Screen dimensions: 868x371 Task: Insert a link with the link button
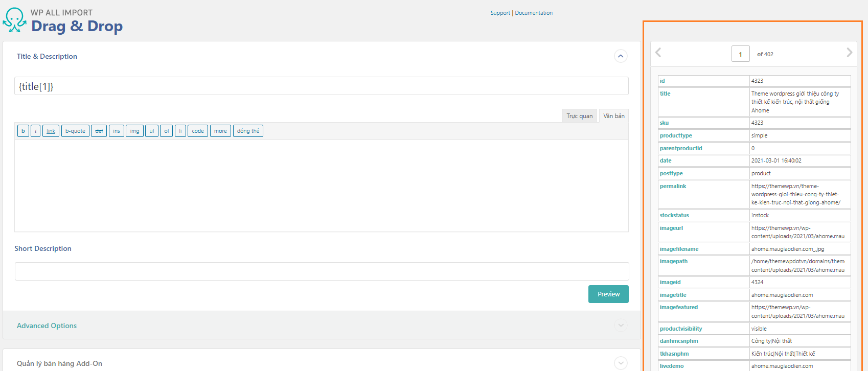coord(51,131)
